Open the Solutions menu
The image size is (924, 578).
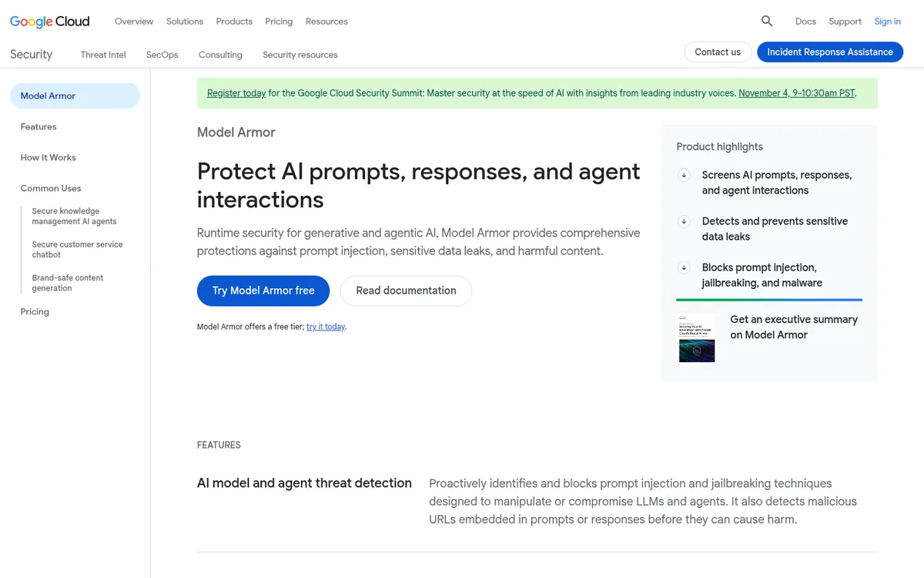[x=185, y=22]
